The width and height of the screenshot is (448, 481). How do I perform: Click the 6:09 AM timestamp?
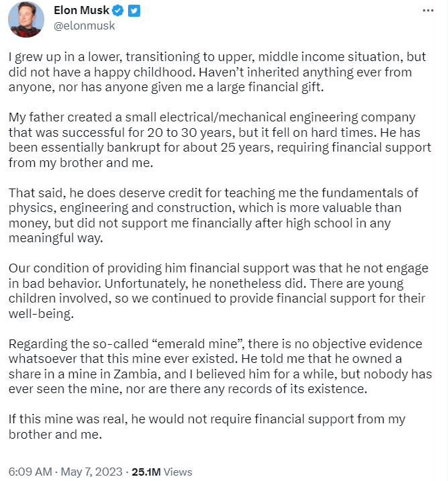point(29,472)
